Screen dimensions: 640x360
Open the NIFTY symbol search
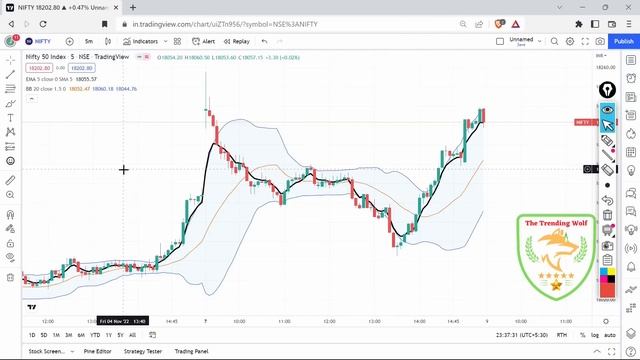[38, 41]
